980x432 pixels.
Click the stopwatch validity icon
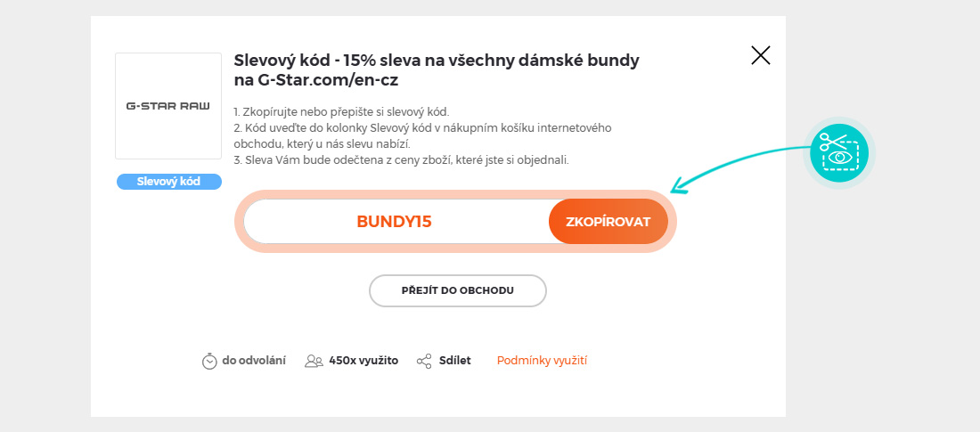209,361
